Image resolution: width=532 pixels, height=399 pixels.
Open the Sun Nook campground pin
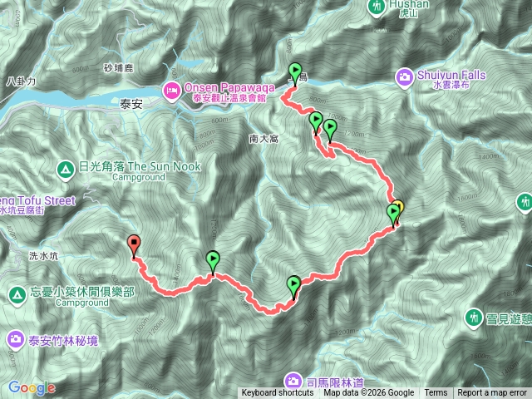point(66,170)
